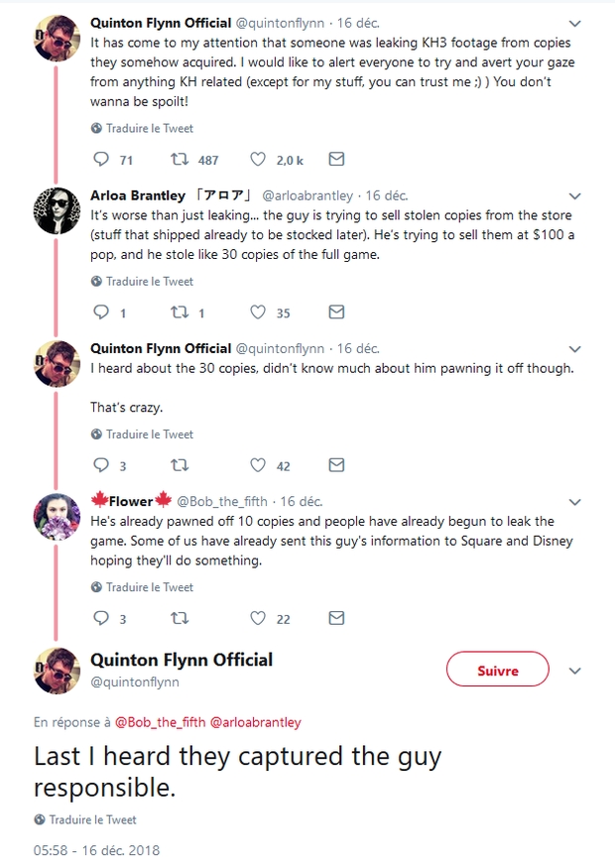Expand more options on Arloa Brantley's tweet
The width and height of the screenshot is (615, 868).
575,196
